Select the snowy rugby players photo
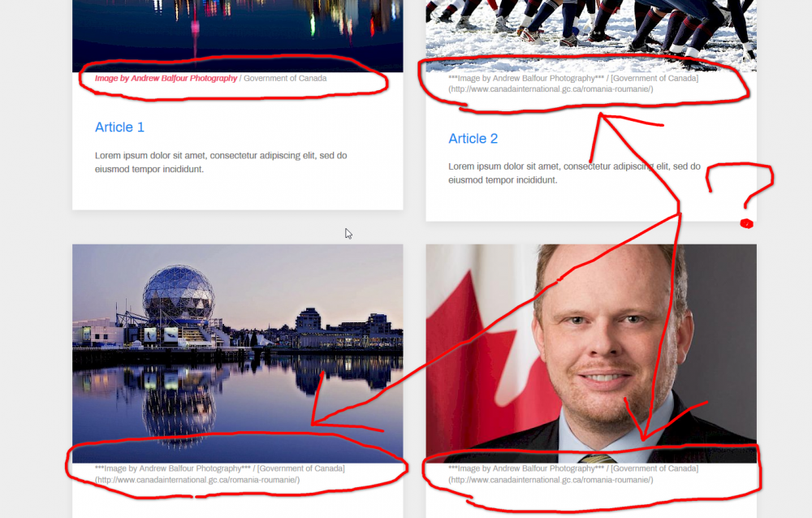 tap(591, 35)
